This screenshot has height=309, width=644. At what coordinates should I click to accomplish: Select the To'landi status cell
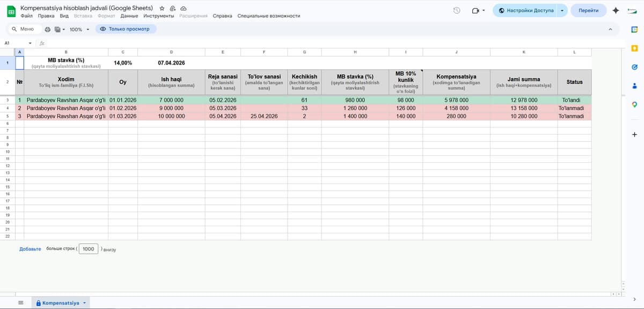[x=575, y=100]
